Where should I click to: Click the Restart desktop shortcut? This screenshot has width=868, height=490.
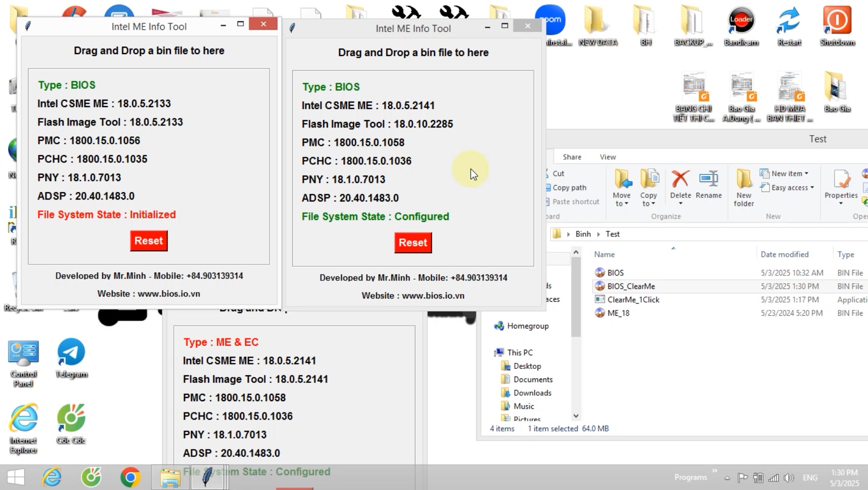point(789,26)
